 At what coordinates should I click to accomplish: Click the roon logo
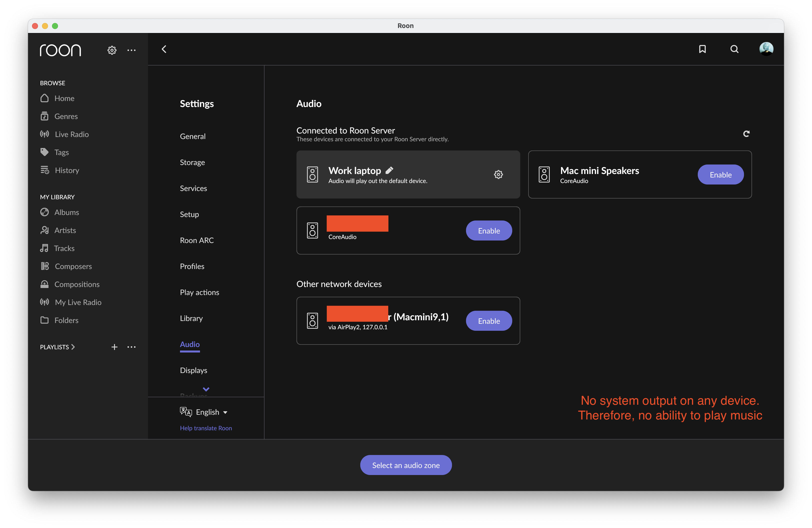(60, 50)
